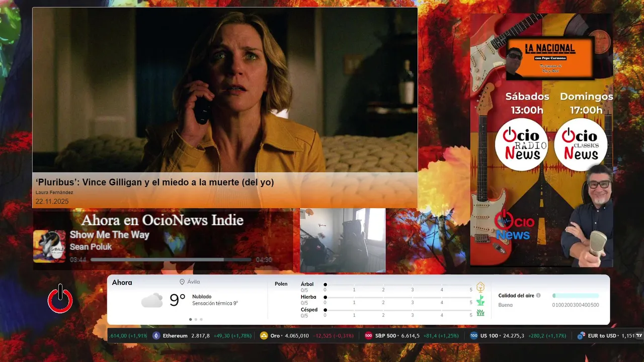644x362 pixels.
Task: Open the La Nacional con Pepe Carmona banner
Action: (x=550, y=58)
